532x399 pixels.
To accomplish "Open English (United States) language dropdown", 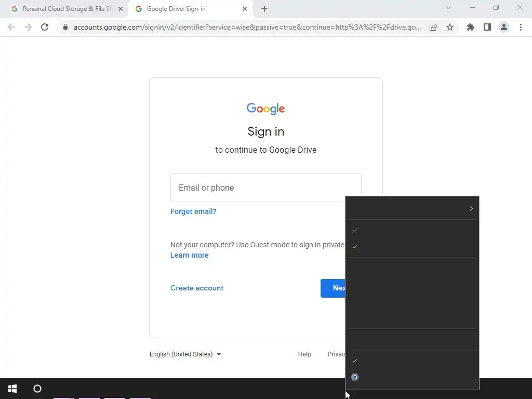I will tap(185, 354).
